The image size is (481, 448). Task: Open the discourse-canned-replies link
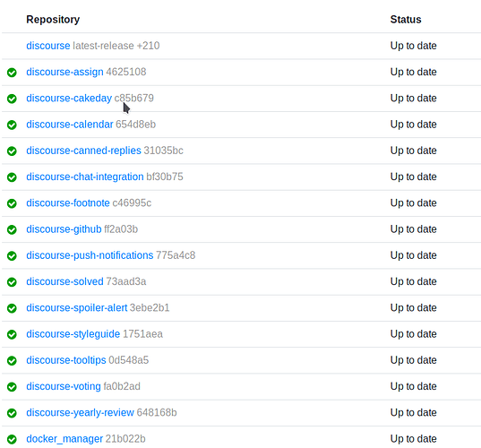pyautogui.click(x=83, y=151)
